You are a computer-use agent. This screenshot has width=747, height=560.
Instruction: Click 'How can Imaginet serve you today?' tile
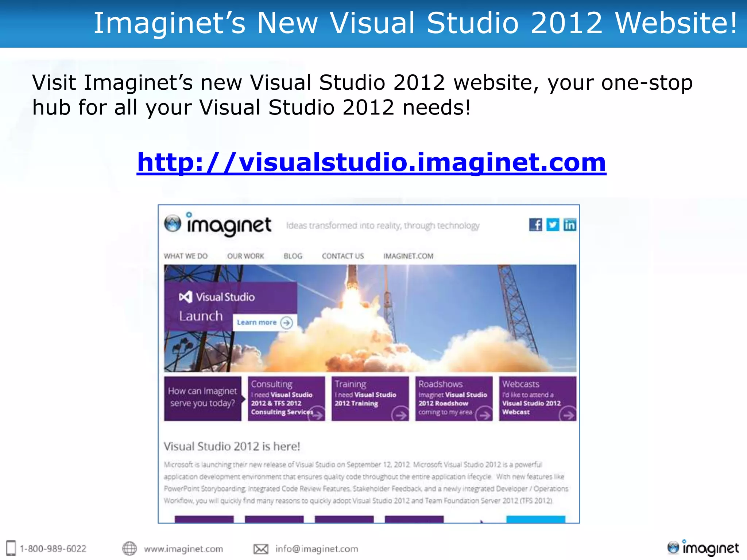pos(202,398)
